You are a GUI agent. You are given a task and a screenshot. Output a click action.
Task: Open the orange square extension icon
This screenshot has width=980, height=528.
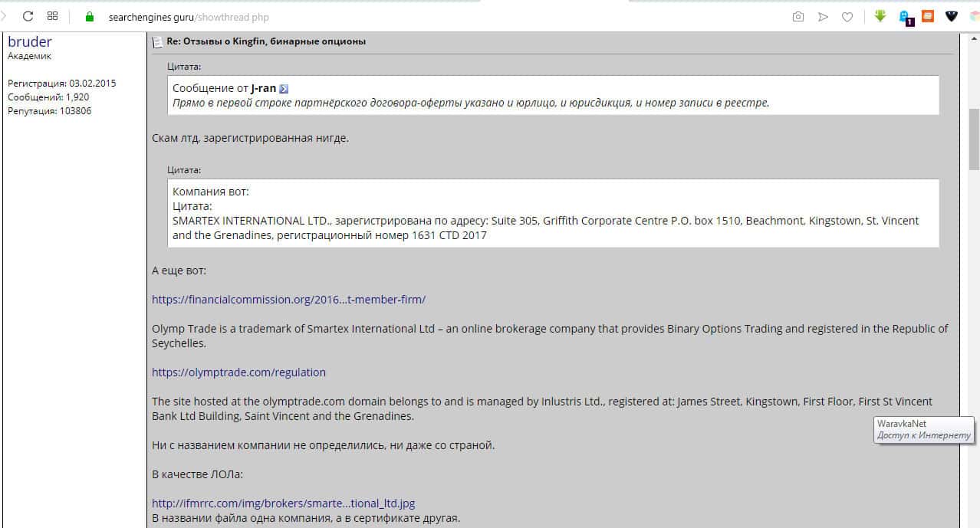tap(928, 15)
